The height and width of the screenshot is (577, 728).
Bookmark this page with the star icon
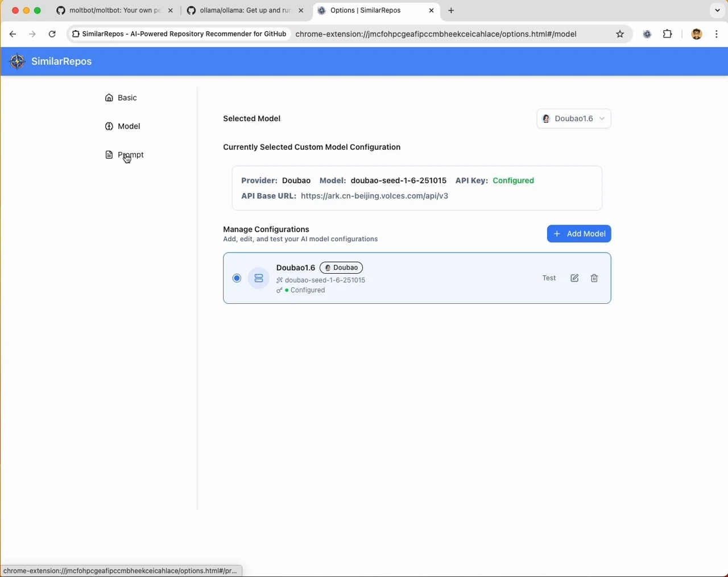click(620, 34)
